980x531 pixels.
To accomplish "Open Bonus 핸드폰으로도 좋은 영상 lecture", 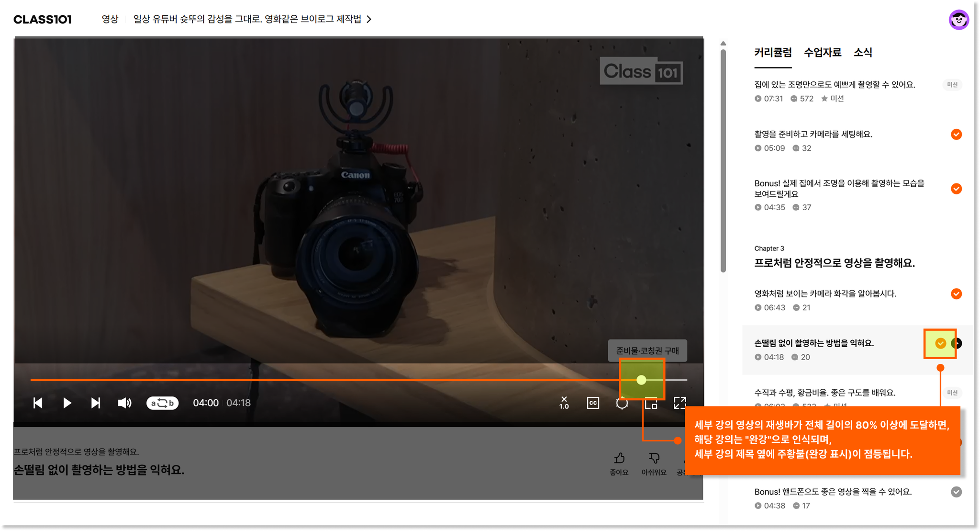I will tap(833, 492).
